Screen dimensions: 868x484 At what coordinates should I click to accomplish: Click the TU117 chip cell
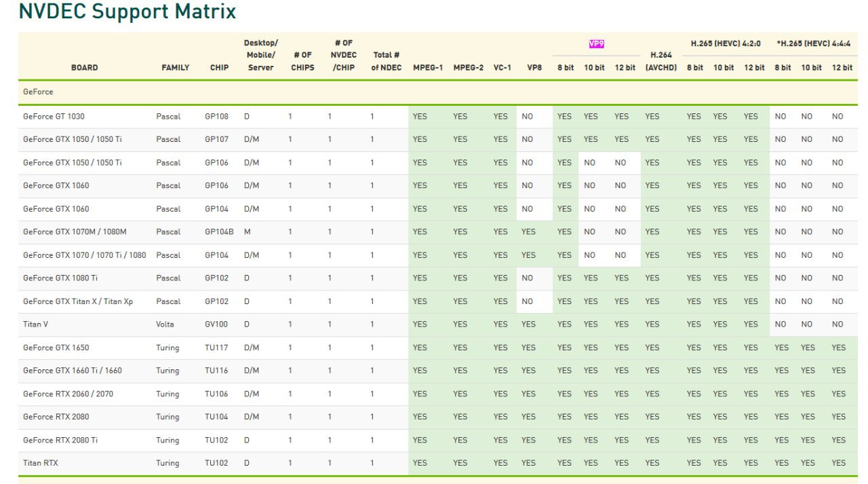216,348
